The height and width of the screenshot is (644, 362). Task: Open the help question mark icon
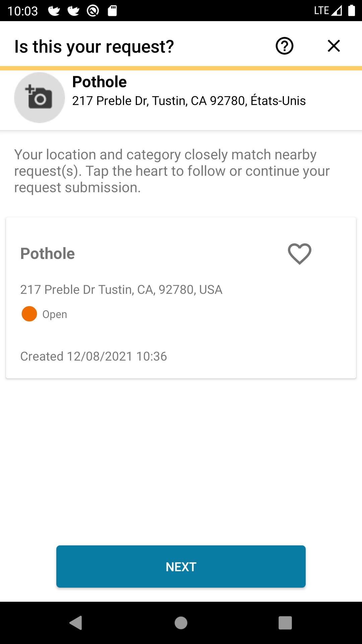(285, 46)
